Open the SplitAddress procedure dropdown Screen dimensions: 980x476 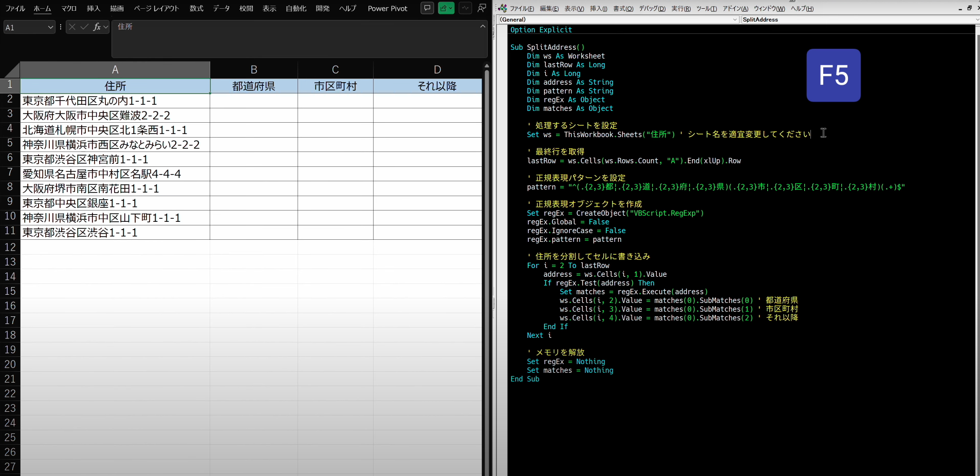click(x=977, y=20)
